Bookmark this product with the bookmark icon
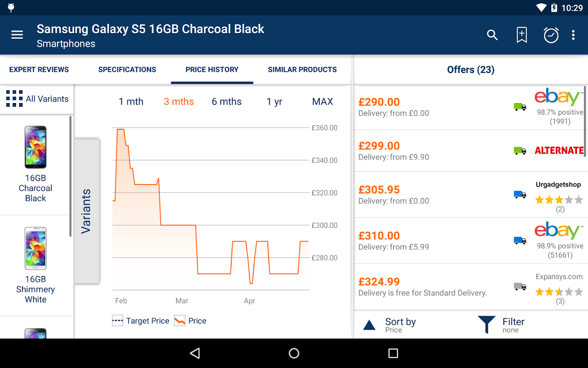 click(x=521, y=35)
